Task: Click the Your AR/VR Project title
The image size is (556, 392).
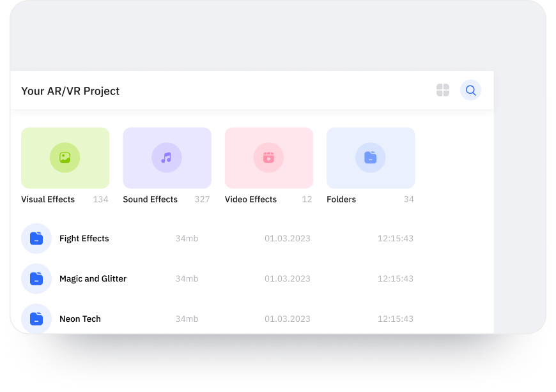Action: pyautogui.click(x=70, y=91)
